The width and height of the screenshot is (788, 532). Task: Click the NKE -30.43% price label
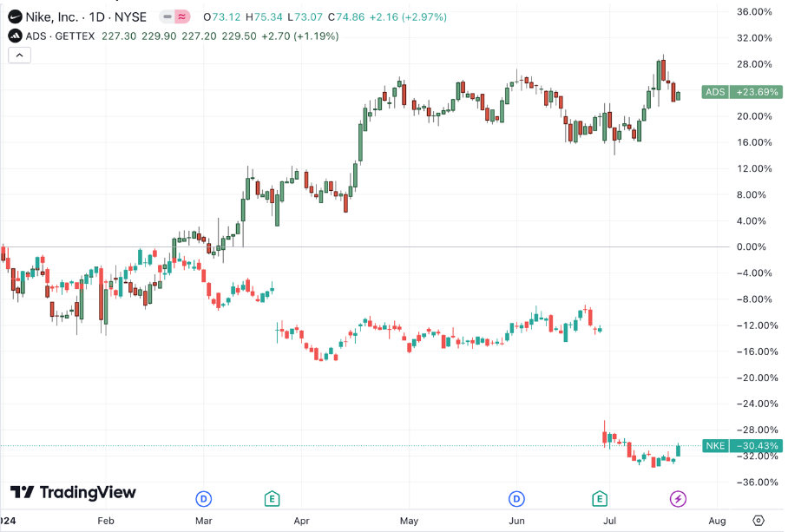click(x=743, y=446)
